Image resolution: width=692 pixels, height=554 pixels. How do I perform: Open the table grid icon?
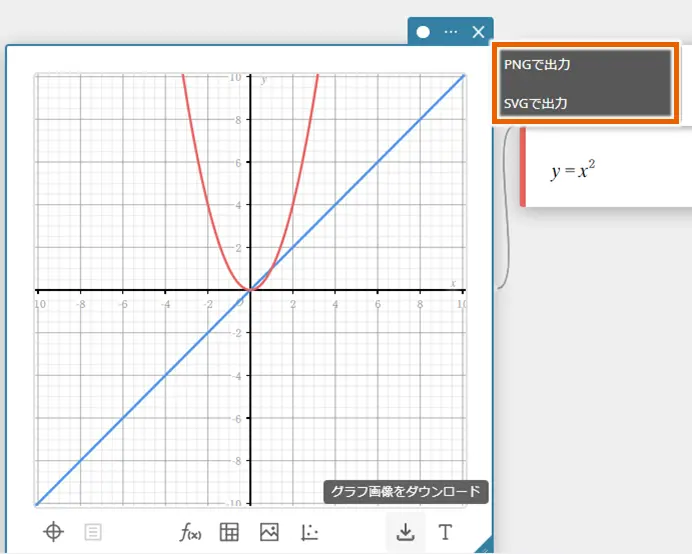point(229,532)
